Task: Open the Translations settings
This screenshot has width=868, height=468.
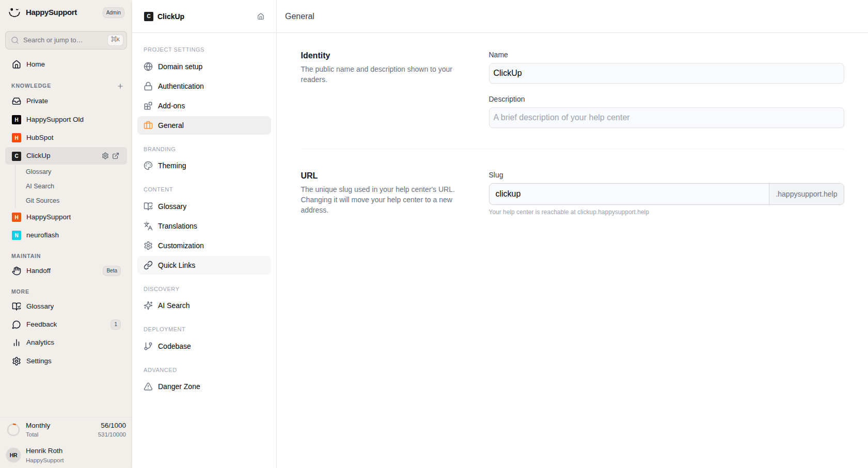Action: click(x=204, y=226)
